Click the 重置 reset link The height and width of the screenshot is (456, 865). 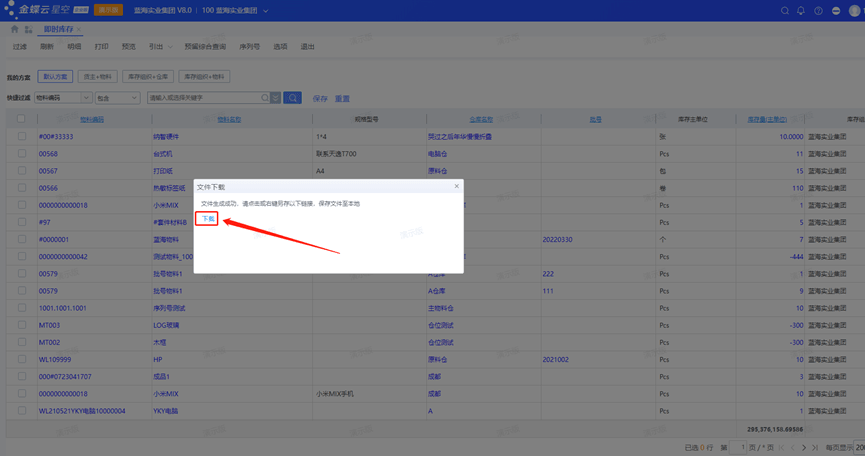(342, 98)
